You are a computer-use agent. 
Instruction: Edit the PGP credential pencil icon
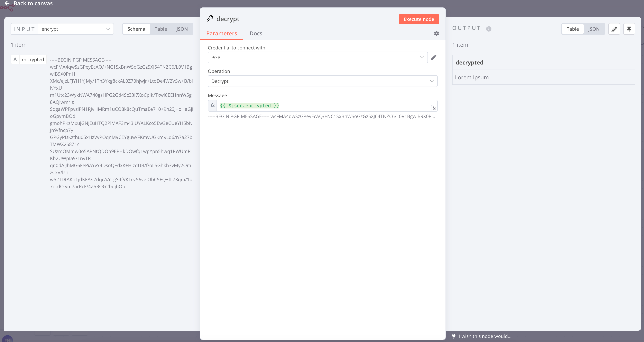pos(434,57)
